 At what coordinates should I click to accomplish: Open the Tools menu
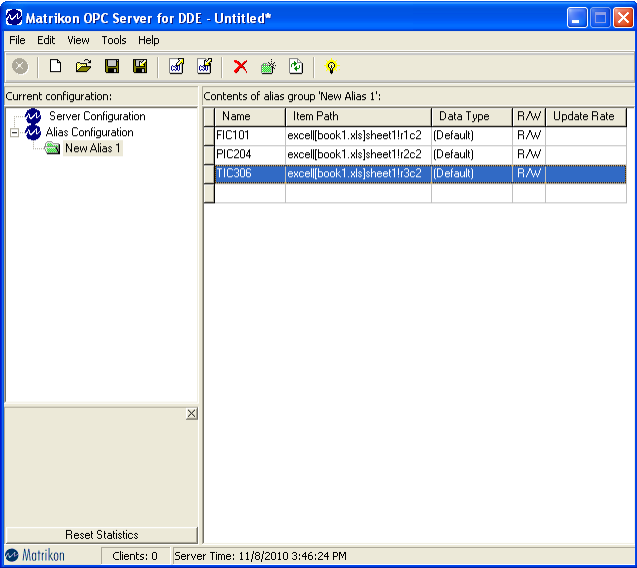(114, 40)
